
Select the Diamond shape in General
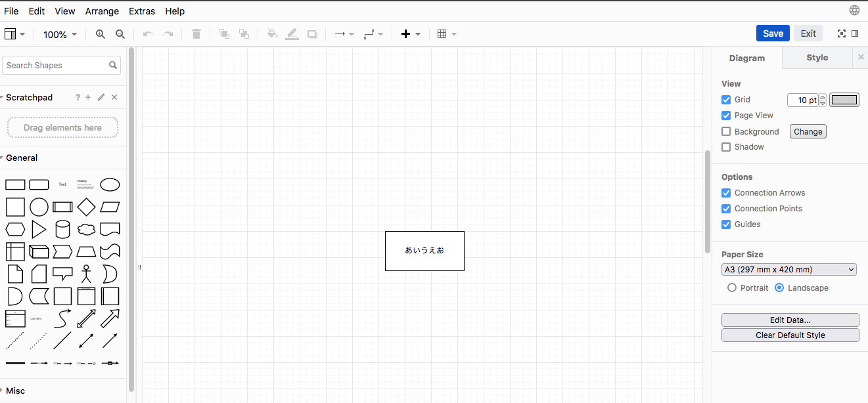tap(86, 207)
